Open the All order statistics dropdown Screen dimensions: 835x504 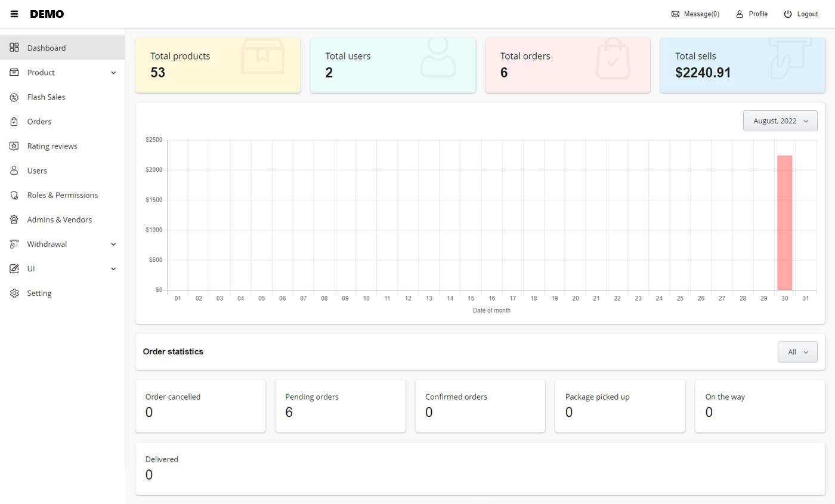coord(797,352)
